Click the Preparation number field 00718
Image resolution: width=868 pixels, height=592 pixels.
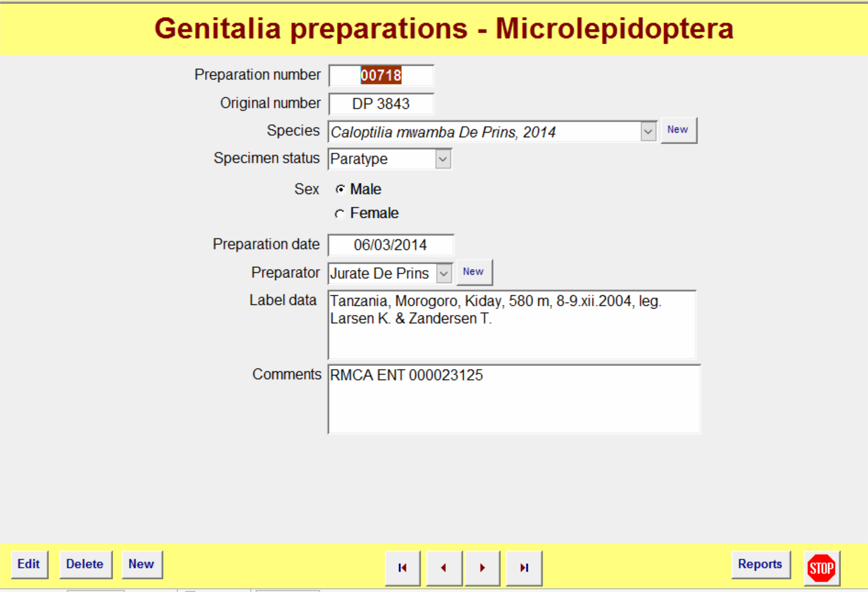(381, 75)
